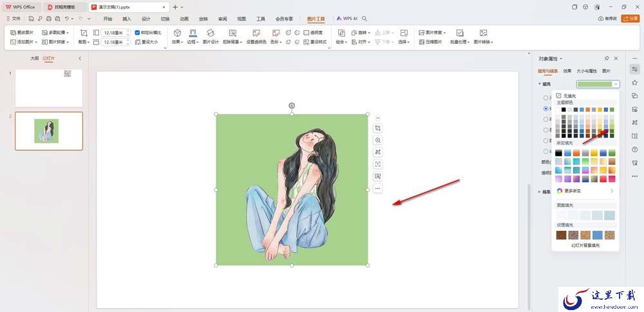This screenshot has width=644, height=312.
Task: Open Batch Processing (批量处理)
Action: [460, 36]
